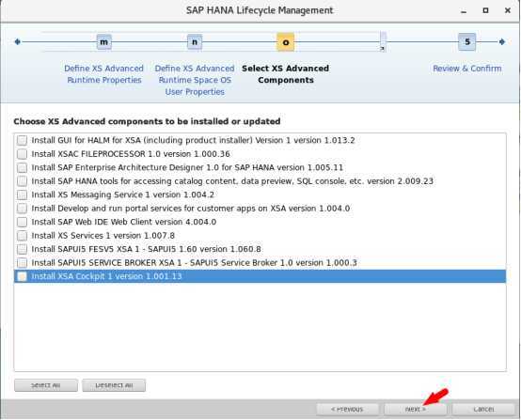The height and width of the screenshot is (420, 521).
Task: Enable SAP HANA tools catalog content checkbox
Action: click(22, 181)
